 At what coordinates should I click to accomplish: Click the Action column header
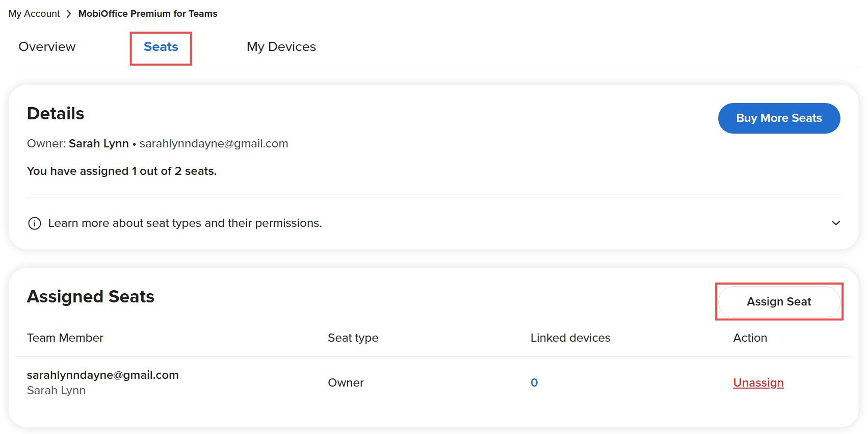pos(750,338)
